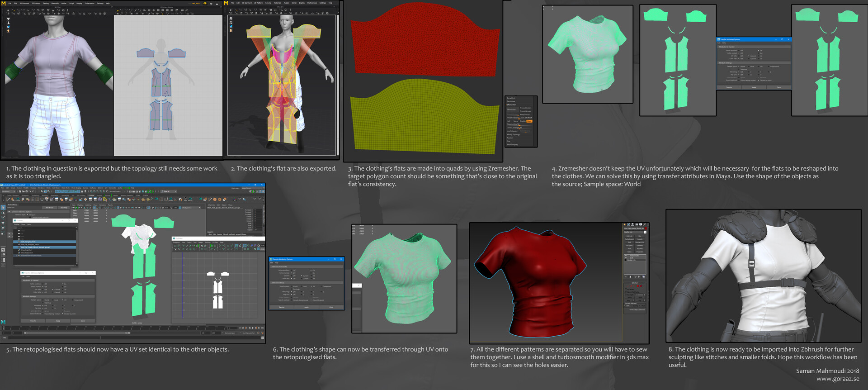Click Apply in Maya window's Transfer Attributes dialog
This screenshot has width=868, height=390.
(x=58, y=321)
